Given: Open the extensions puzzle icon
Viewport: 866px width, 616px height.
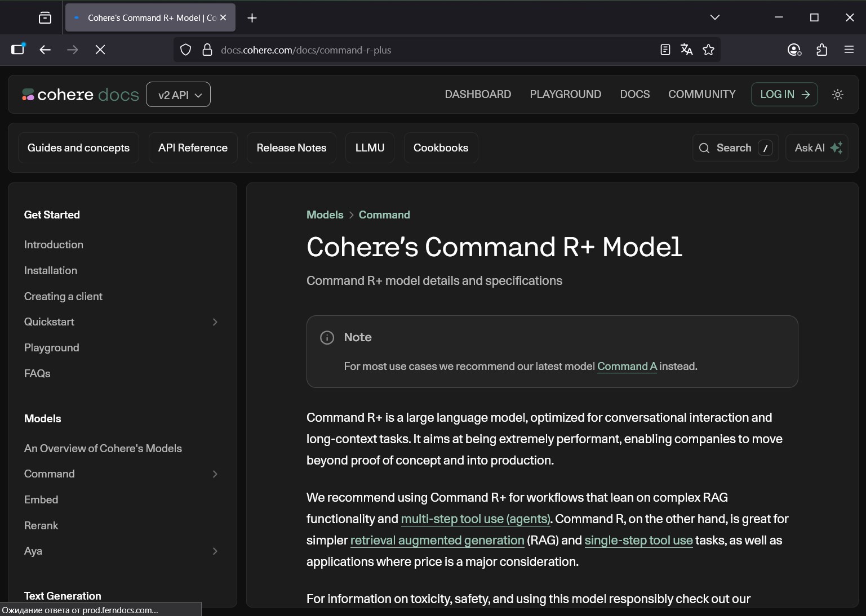Looking at the screenshot, I should [822, 50].
